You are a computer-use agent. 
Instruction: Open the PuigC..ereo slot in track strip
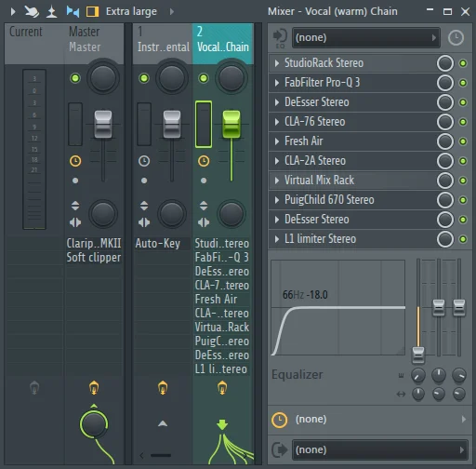(222, 342)
